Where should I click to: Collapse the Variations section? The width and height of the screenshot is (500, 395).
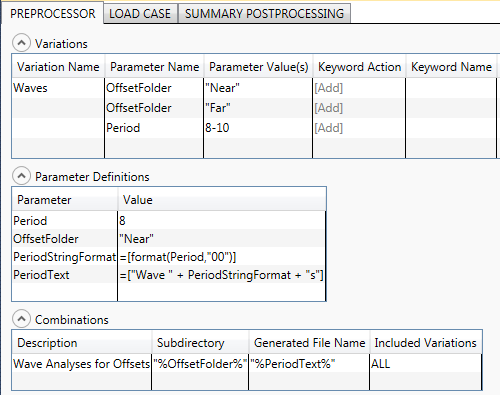[21, 43]
